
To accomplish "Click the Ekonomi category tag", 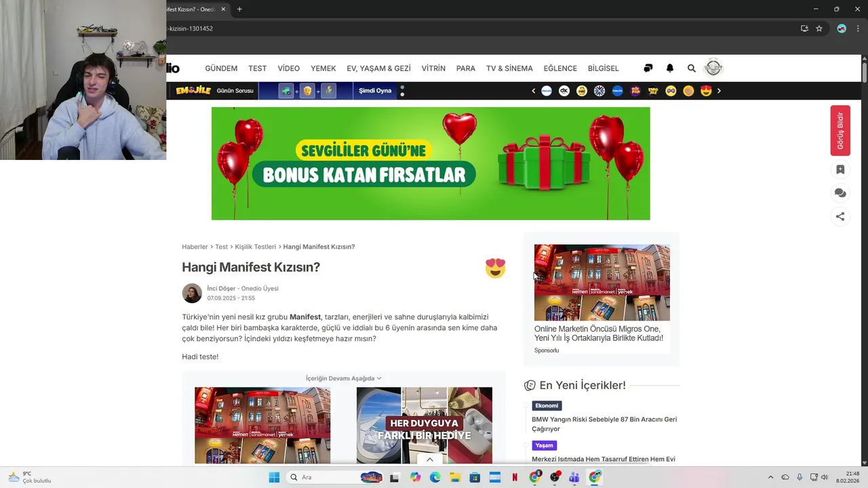I will (547, 406).
